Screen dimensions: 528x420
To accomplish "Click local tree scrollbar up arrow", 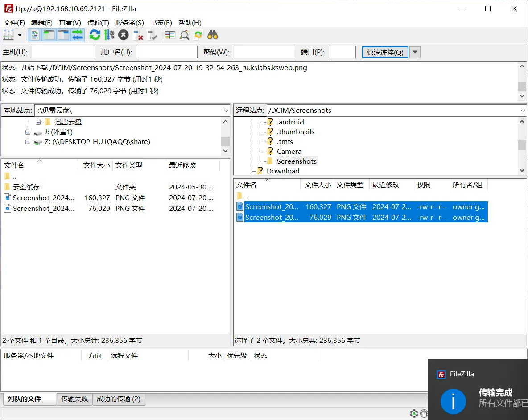I will pos(226,121).
